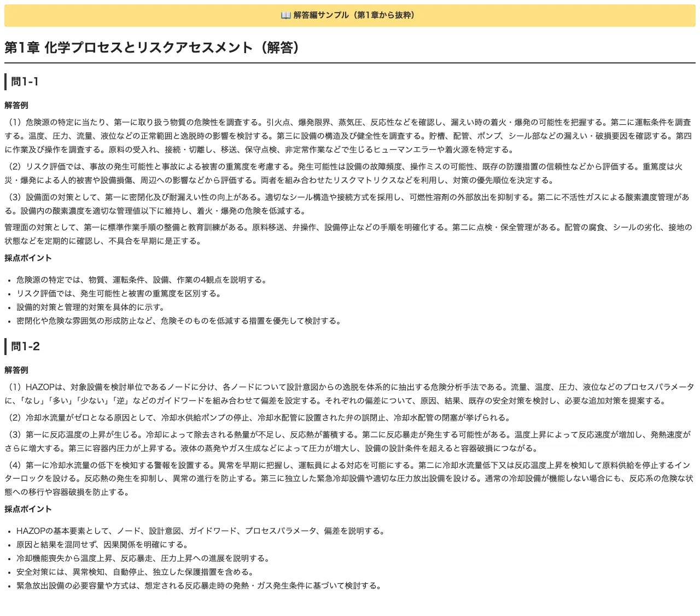Click the 採点ポイント label under 問1-2
The height and width of the screenshot is (616, 700).
28,509
